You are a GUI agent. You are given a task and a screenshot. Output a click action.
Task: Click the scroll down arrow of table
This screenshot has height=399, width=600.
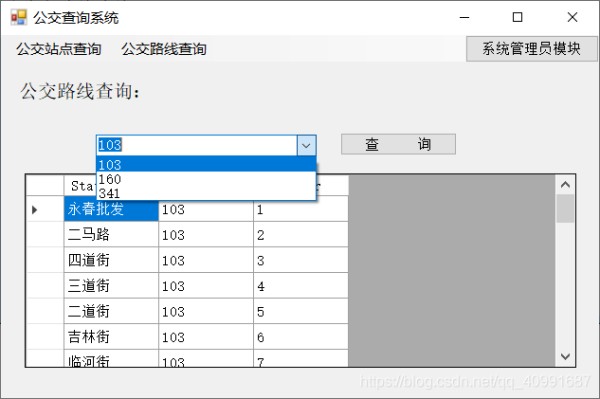565,357
